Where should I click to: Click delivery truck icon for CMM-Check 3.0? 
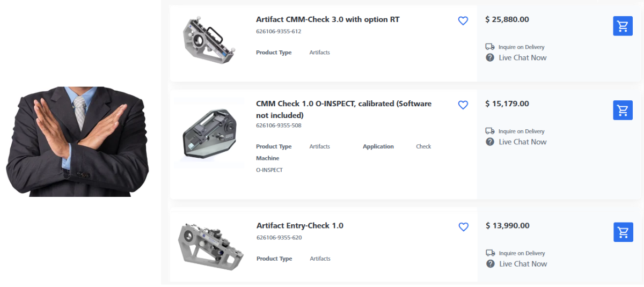[490, 47]
